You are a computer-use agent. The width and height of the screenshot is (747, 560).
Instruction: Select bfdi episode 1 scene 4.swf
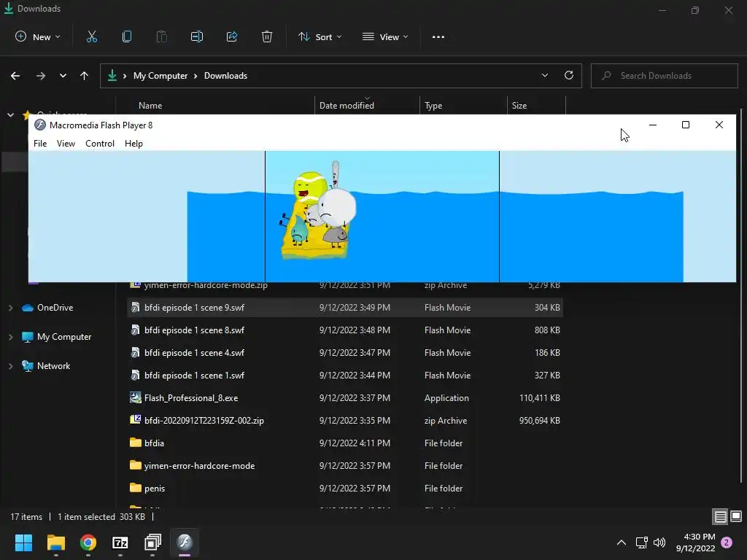coord(345,353)
